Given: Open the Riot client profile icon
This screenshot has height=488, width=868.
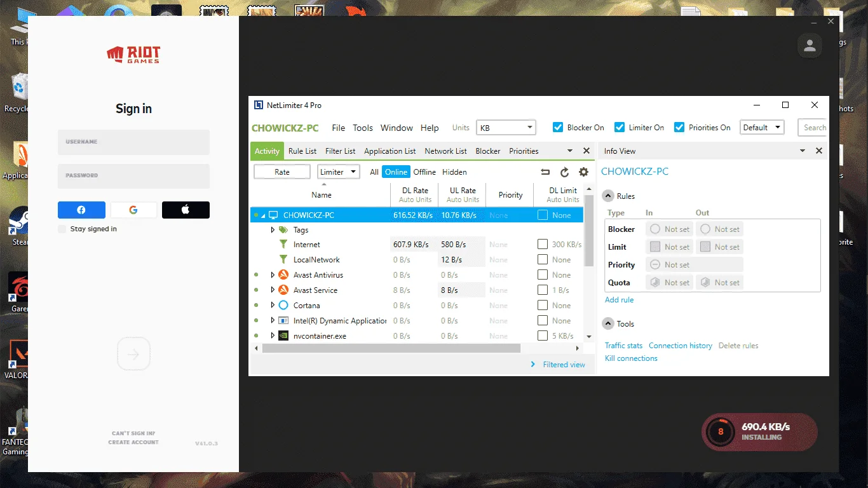Looking at the screenshot, I should point(810,46).
